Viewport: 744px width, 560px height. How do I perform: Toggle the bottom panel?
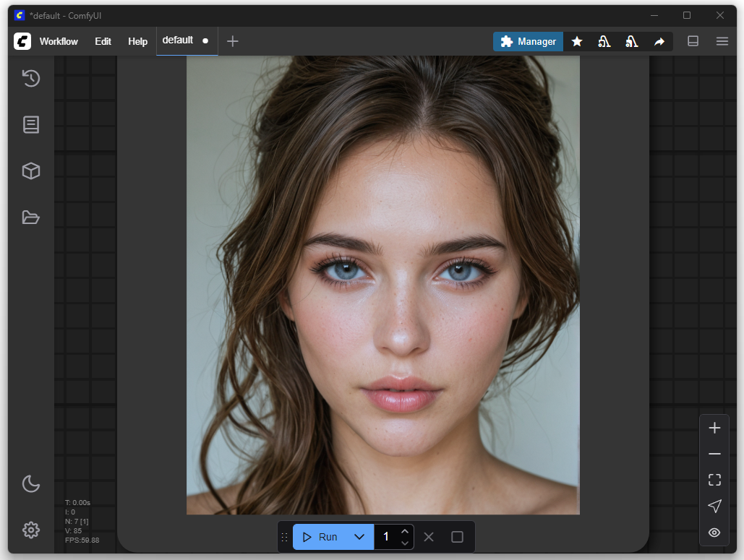(x=693, y=41)
